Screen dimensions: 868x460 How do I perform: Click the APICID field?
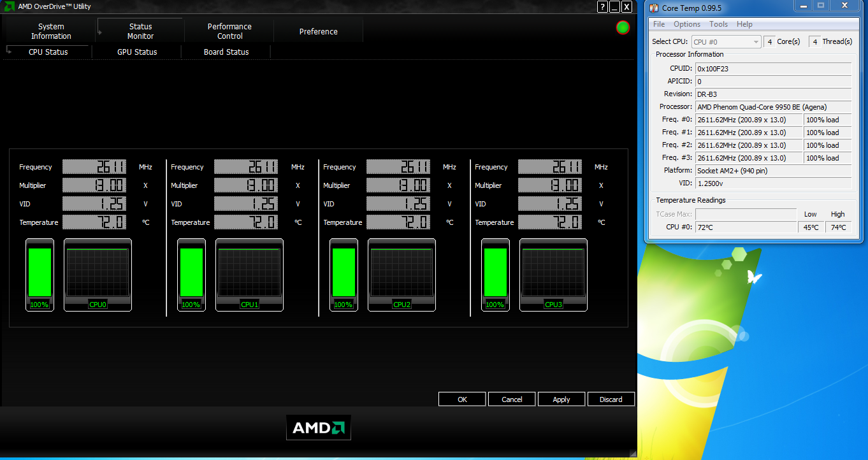point(773,81)
